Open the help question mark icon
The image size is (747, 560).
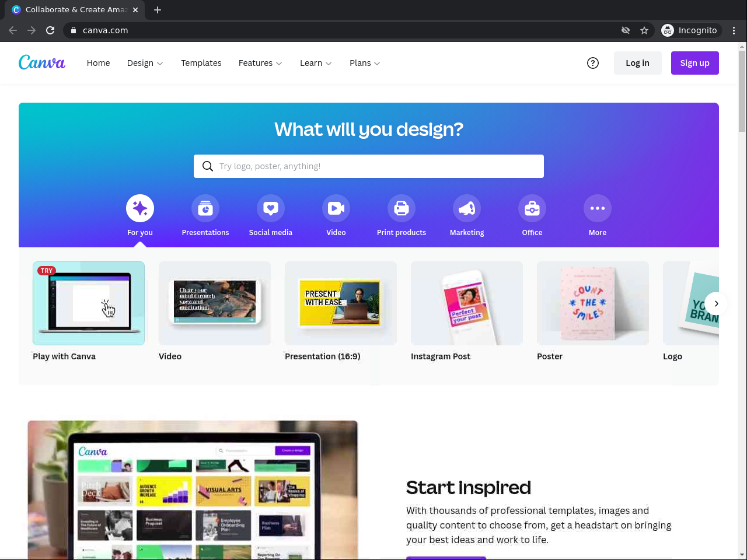[x=593, y=63]
